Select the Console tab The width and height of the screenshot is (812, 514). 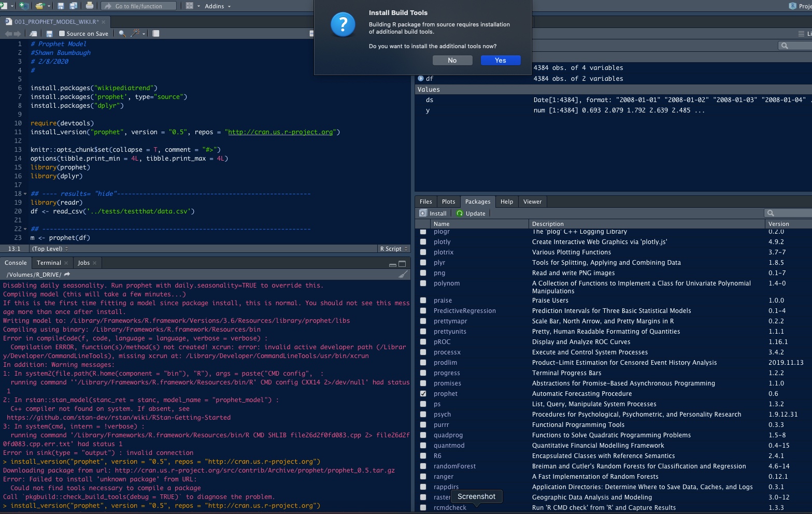point(16,263)
